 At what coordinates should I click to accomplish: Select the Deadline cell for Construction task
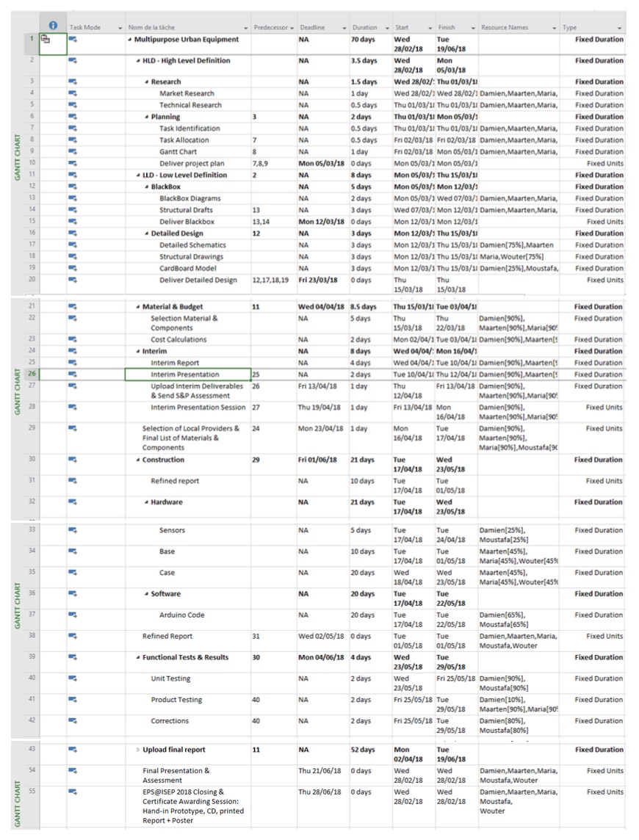point(320,460)
